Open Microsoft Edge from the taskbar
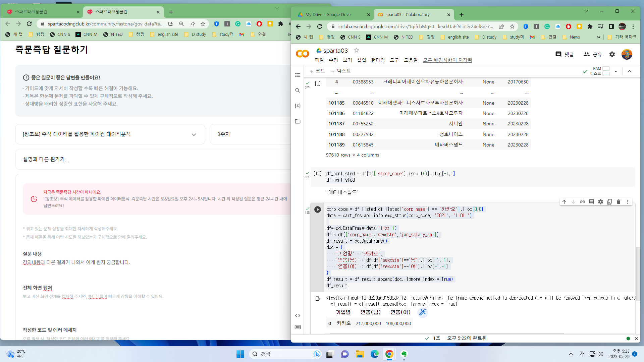 374,354
